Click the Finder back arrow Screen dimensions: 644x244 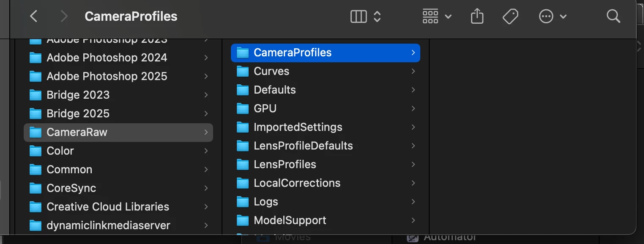(x=34, y=17)
